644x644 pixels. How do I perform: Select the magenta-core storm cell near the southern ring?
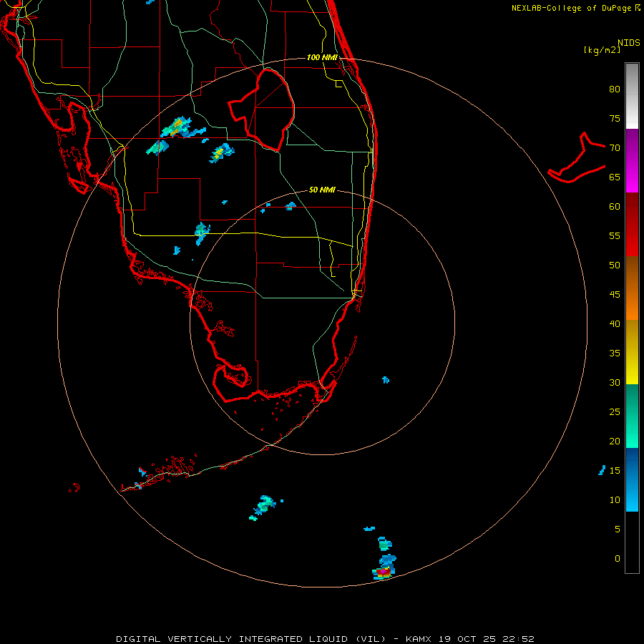(x=384, y=571)
